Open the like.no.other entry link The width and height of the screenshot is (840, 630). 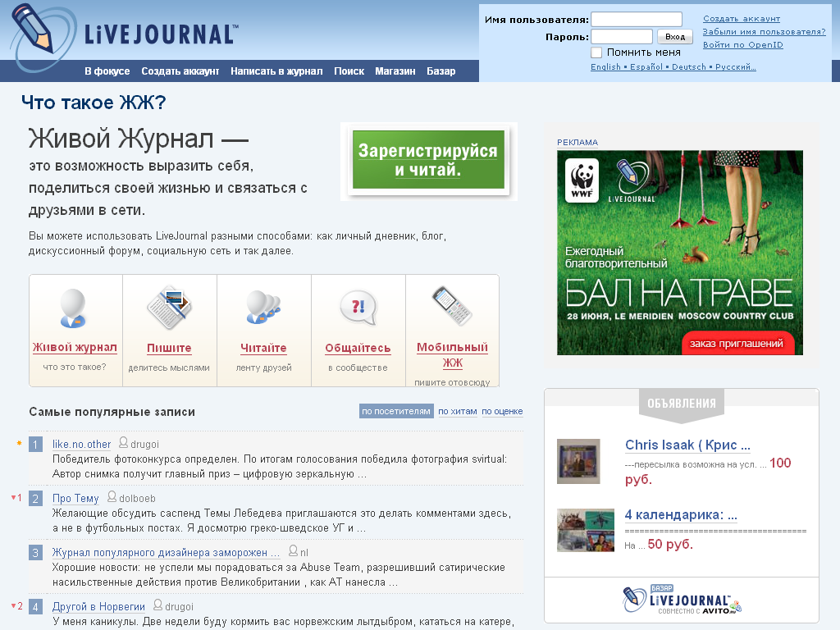pyautogui.click(x=81, y=444)
